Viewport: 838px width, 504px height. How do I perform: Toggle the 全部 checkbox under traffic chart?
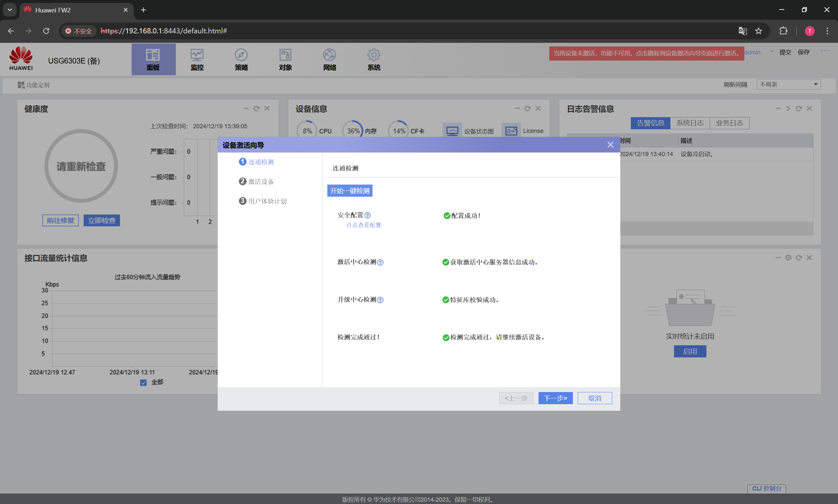click(x=143, y=383)
